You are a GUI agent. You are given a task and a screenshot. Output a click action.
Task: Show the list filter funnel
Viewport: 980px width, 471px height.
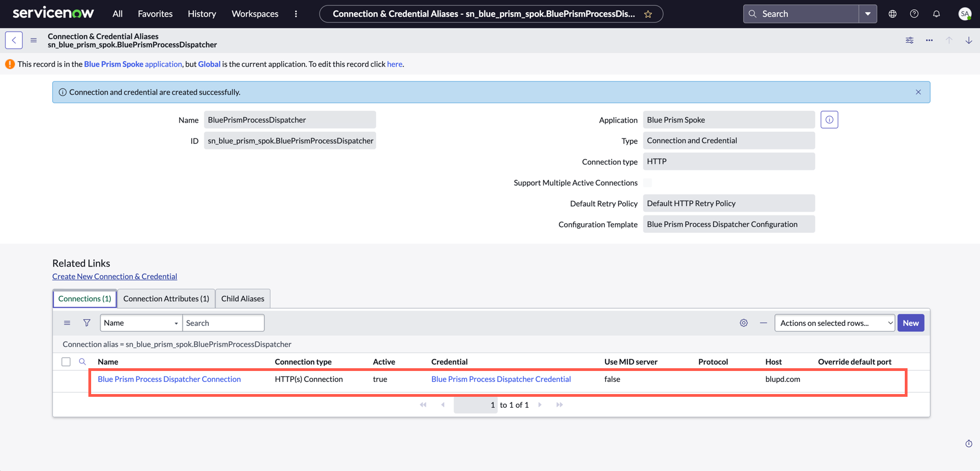(87, 323)
